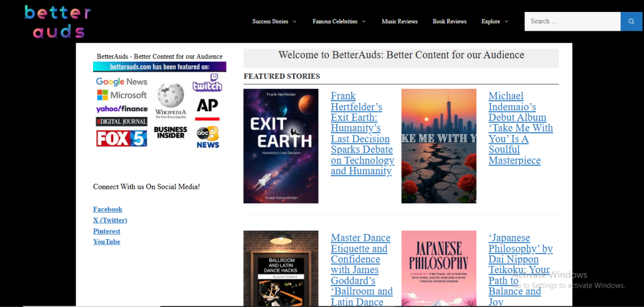
Task: Open the Explore dropdown menu
Action: pos(494,21)
